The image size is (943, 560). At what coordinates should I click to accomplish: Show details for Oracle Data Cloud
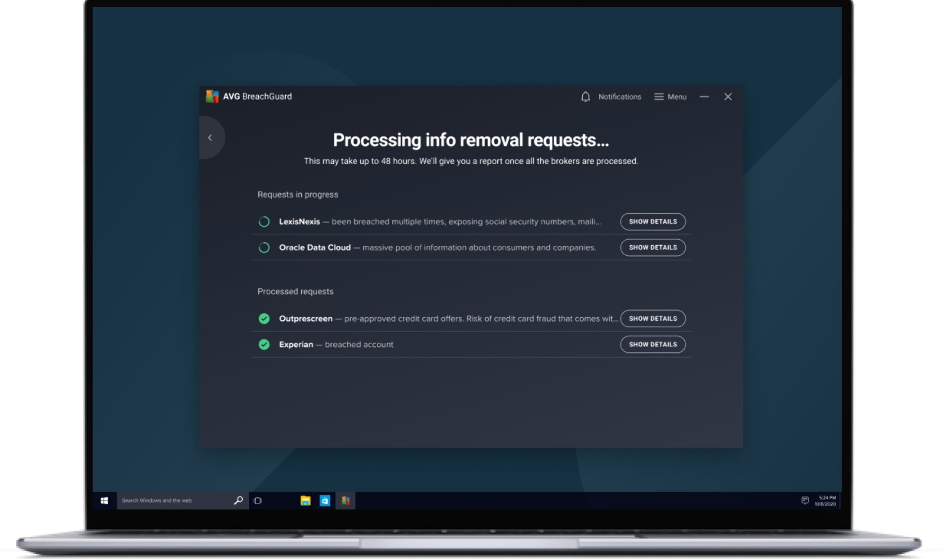pyautogui.click(x=653, y=248)
